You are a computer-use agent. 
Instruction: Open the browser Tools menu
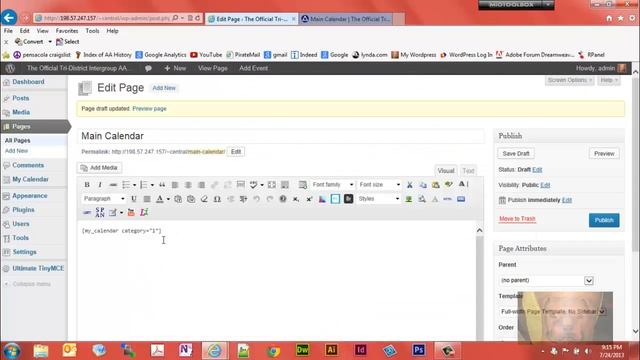point(92,31)
